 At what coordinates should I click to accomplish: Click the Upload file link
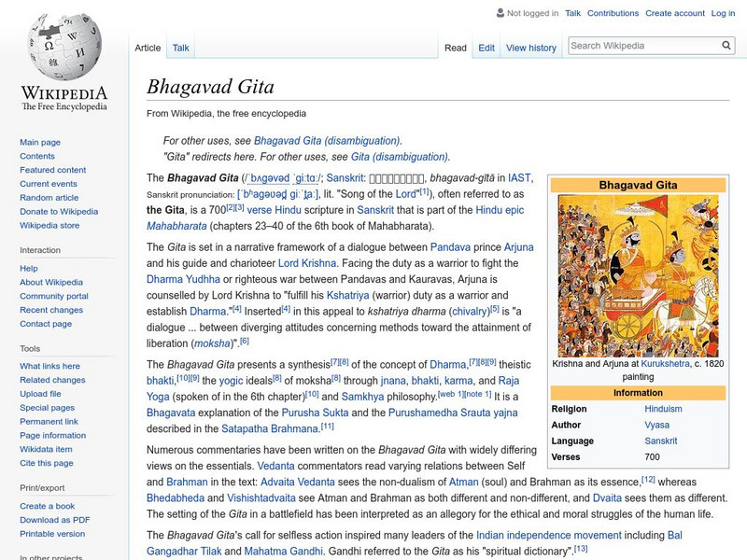pos(40,393)
